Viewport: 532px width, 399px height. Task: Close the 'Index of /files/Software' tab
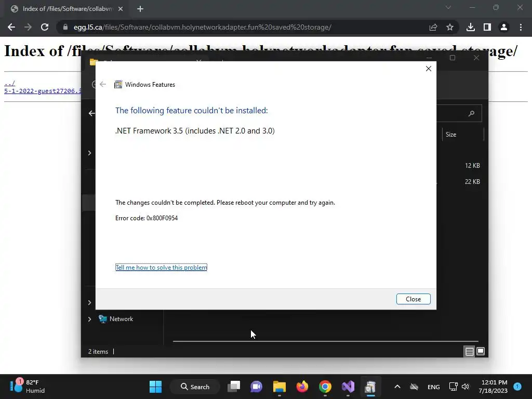[x=121, y=9]
